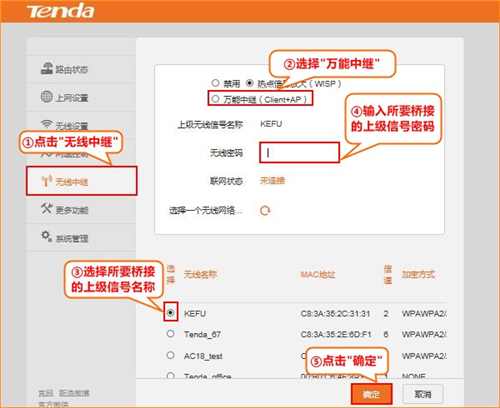
Task: Click the orange 确定 confirm button
Action: coord(371,394)
